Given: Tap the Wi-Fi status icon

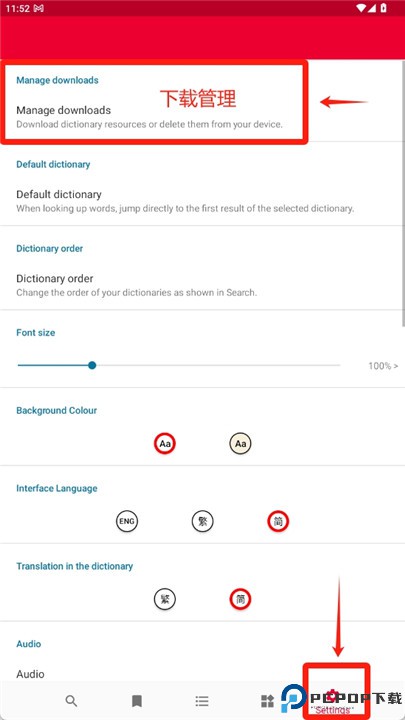Looking at the screenshot, I should point(361,8).
